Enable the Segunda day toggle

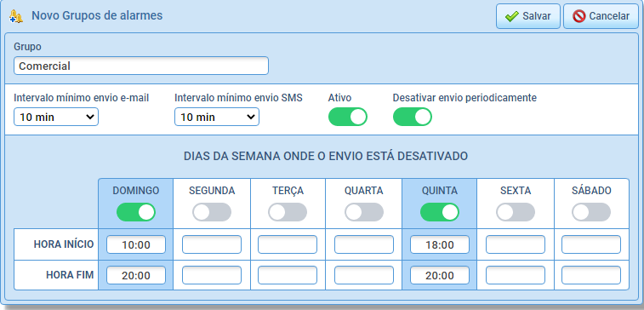pyautogui.click(x=212, y=212)
